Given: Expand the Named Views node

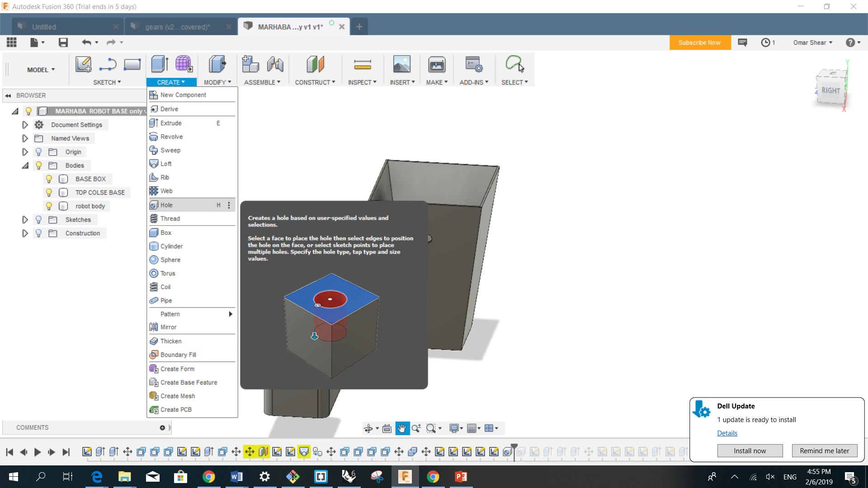Looking at the screenshot, I should (25, 138).
